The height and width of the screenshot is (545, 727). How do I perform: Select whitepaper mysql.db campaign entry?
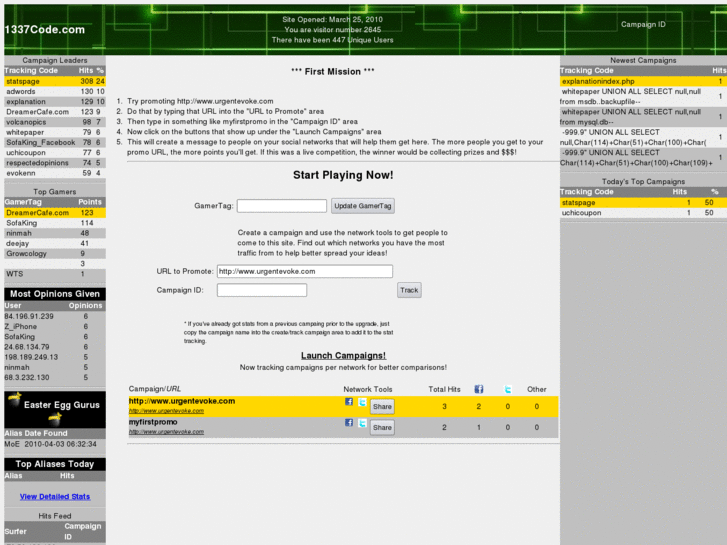click(643, 117)
